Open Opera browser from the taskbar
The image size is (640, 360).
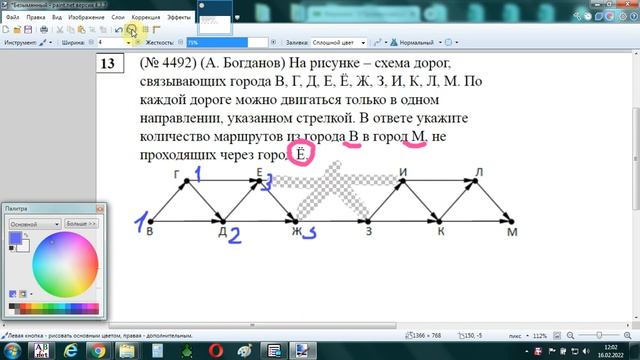(x=216, y=351)
